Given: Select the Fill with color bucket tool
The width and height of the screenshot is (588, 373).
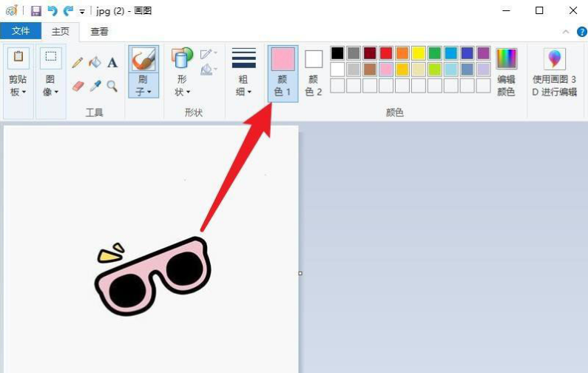Looking at the screenshot, I should pos(95,63).
